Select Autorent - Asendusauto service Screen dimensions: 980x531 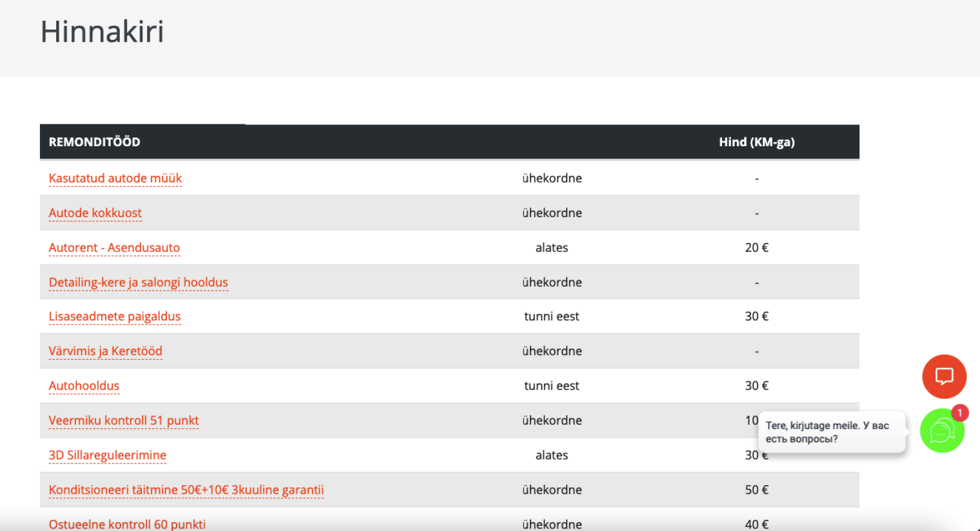coord(114,247)
